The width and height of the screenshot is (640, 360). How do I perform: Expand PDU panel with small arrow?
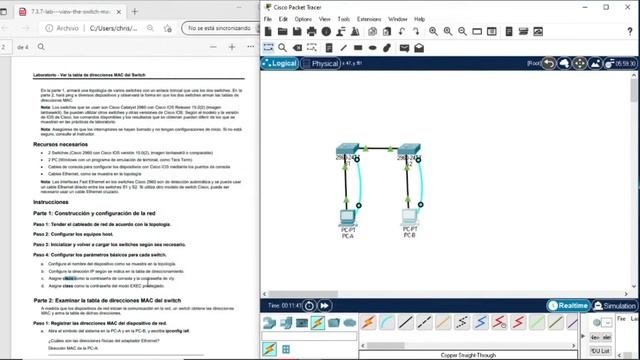583,336
